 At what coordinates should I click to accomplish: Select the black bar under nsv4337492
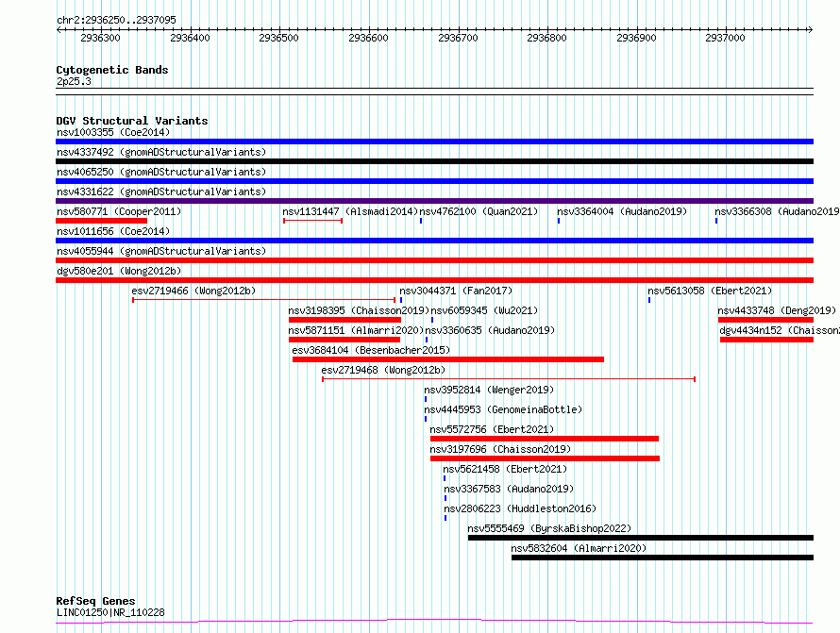[x=434, y=161]
